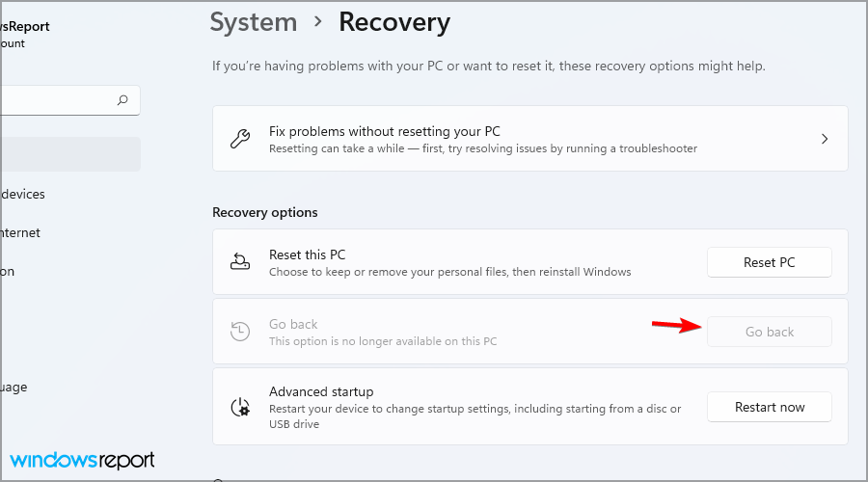This screenshot has width=868, height=482.
Task: Open the sidebar item ending in 'nternet'
Action: (21, 232)
